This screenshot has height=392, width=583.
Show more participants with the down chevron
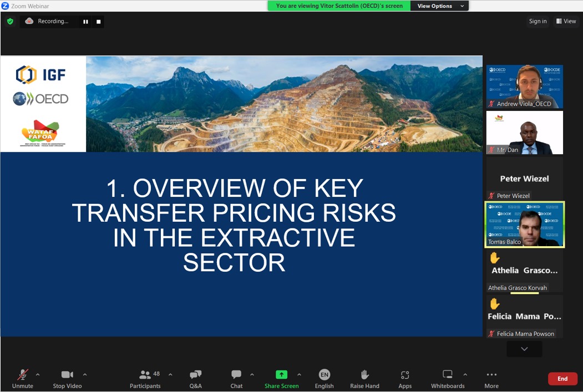pyautogui.click(x=524, y=349)
